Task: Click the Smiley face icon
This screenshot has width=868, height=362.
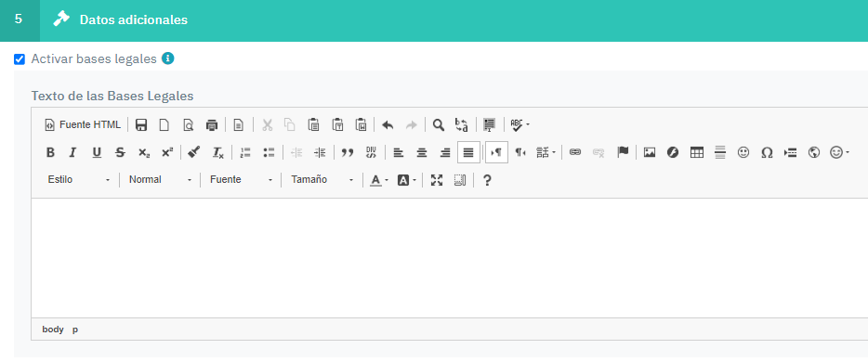Action: click(x=743, y=152)
